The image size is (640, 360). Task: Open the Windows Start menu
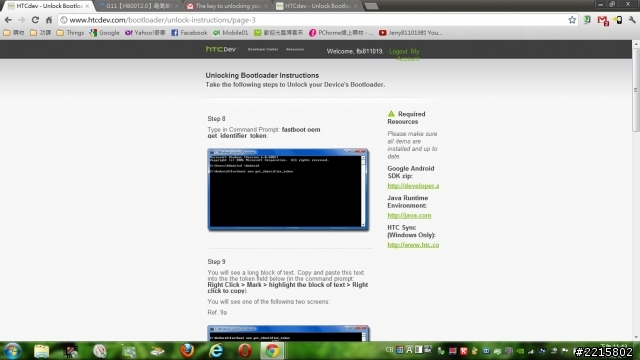(x=12, y=351)
